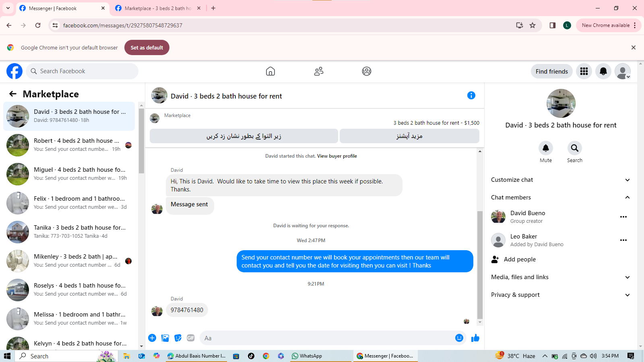Open conversation information blue icon
Viewport: 644px width, 362px height.
pos(471,95)
